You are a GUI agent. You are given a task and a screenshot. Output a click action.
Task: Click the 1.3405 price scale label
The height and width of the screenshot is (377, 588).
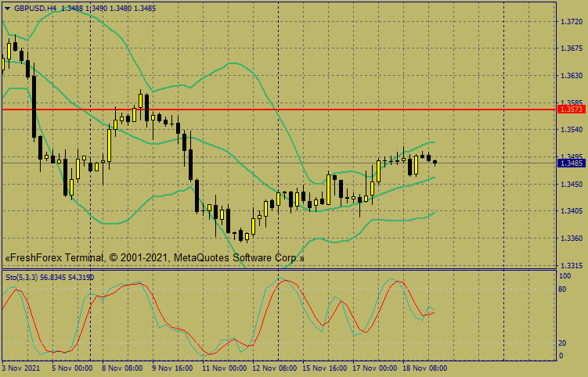point(571,211)
